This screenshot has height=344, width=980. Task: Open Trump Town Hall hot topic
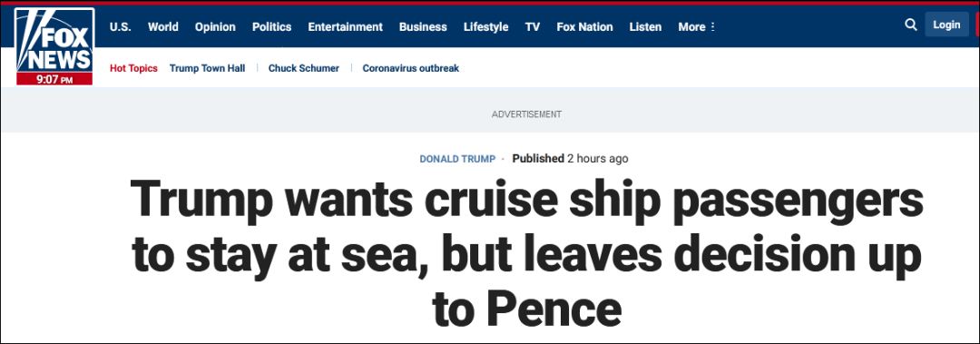pyautogui.click(x=207, y=68)
